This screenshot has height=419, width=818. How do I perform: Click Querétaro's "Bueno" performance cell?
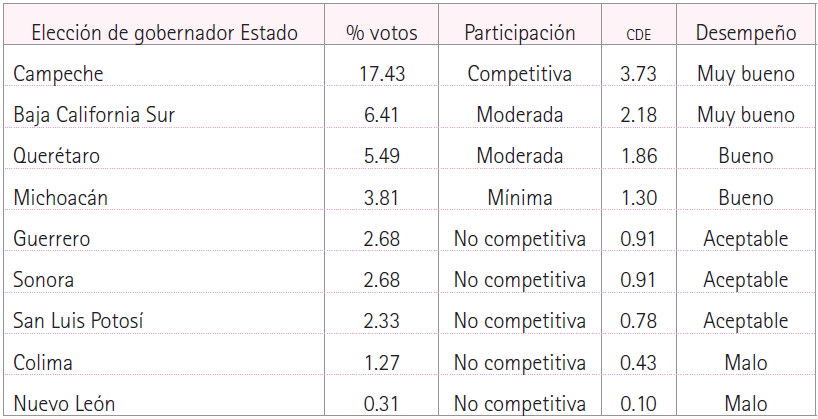pos(746,156)
